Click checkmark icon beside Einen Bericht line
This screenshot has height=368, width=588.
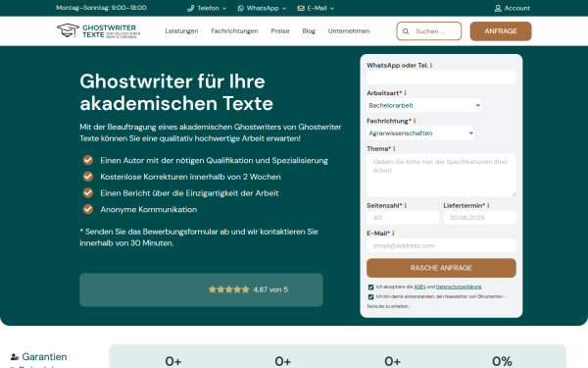88,193
